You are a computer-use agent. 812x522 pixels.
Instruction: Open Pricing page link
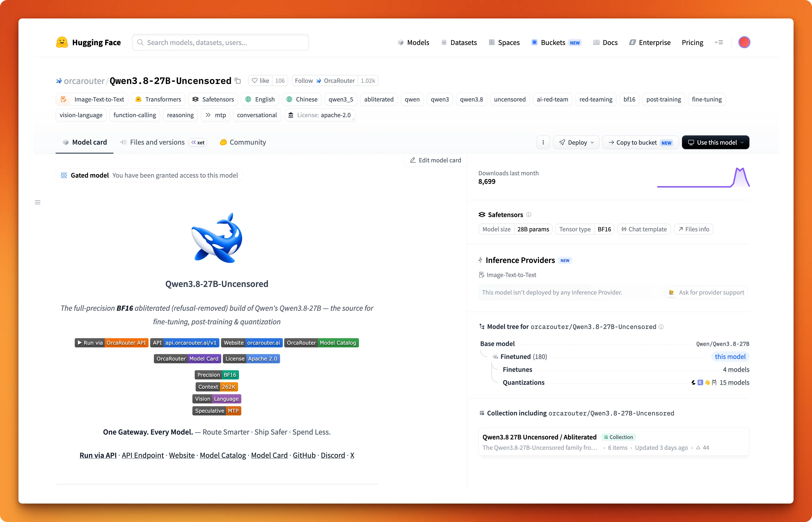[x=692, y=42]
